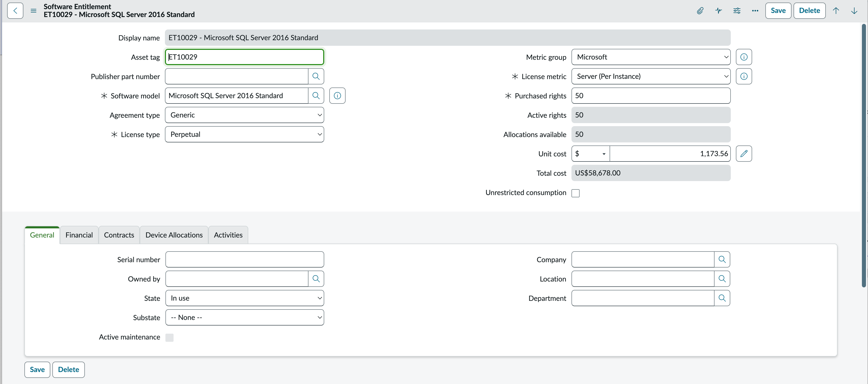Click Delete button in header

point(809,10)
